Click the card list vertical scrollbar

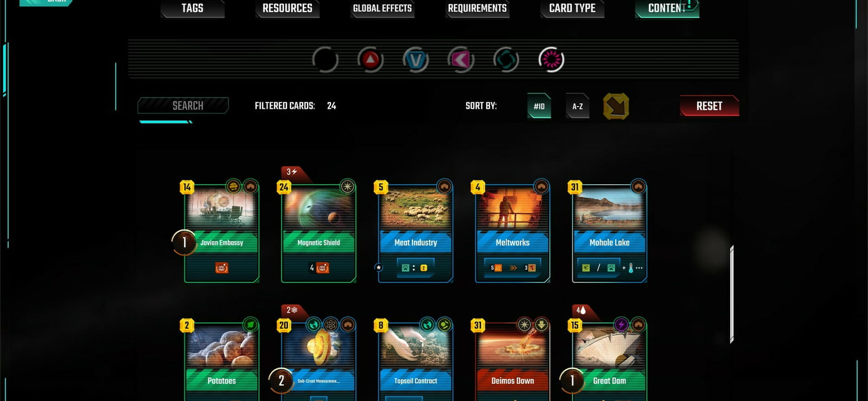tap(732, 294)
